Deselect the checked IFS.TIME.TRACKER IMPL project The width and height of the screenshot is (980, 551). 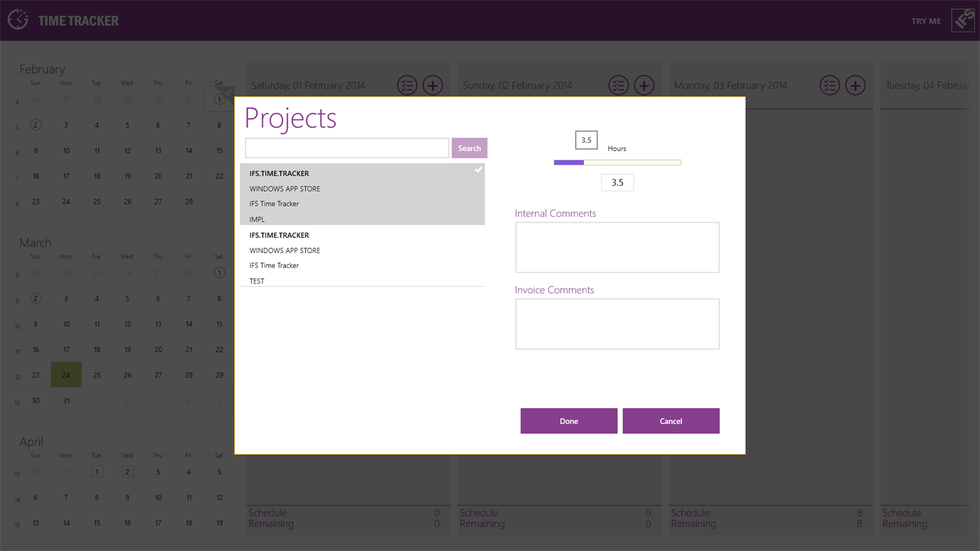click(x=362, y=194)
